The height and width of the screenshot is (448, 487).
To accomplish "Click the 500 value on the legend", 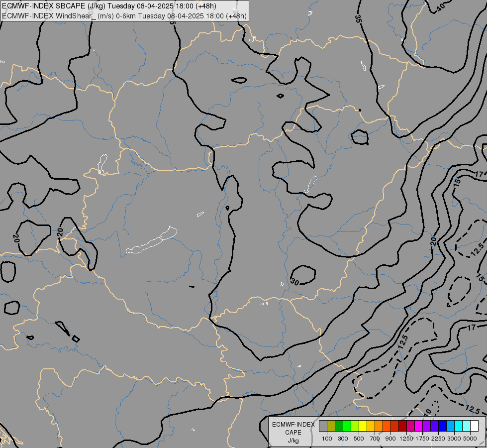I will point(359,439).
